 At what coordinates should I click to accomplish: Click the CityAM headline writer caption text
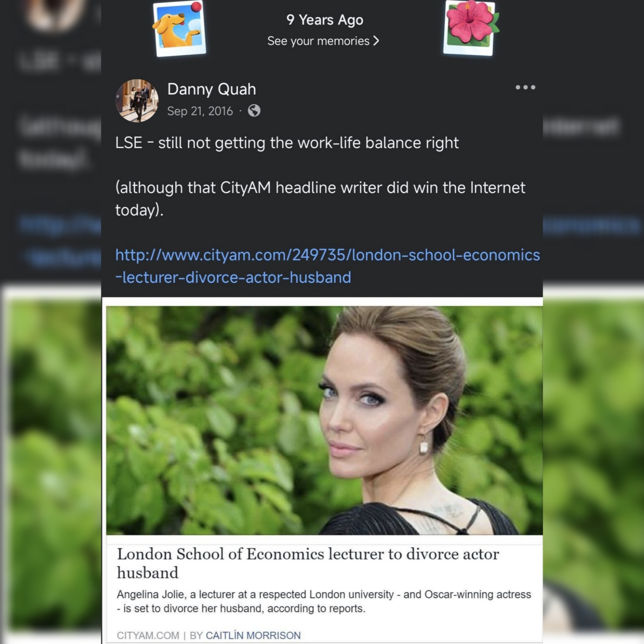pyautogui.click(x=320, y=199)
